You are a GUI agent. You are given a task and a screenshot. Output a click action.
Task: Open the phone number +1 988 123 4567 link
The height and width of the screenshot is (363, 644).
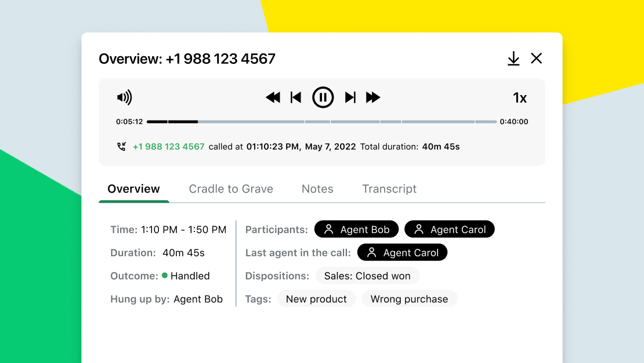coord(169,146)
